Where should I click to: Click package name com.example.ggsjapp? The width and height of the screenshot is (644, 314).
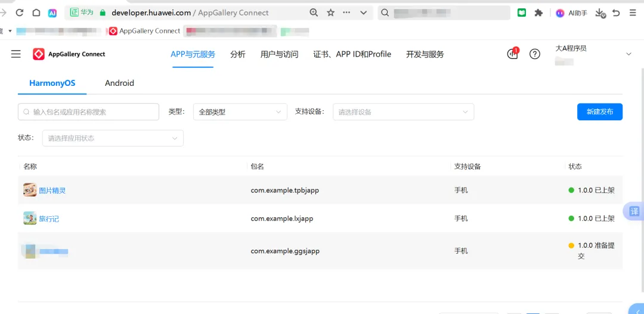[285, 251]
